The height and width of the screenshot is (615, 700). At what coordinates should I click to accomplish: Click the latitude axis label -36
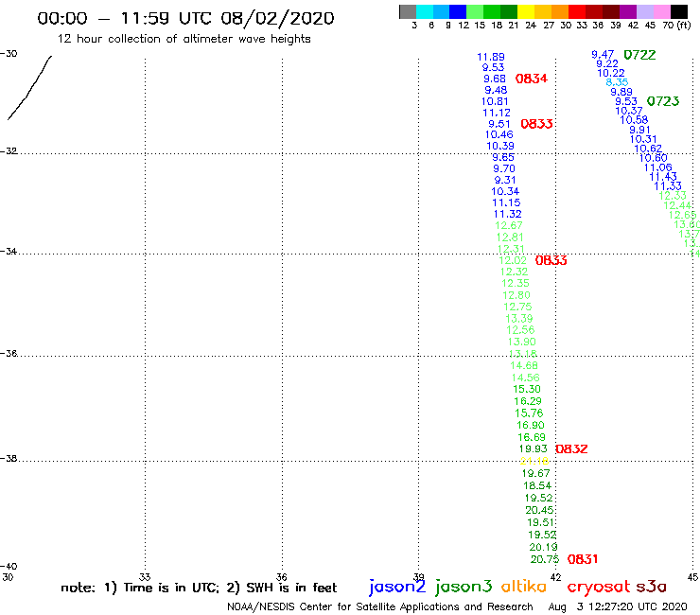pyautogui.click(x=9, y=353)
